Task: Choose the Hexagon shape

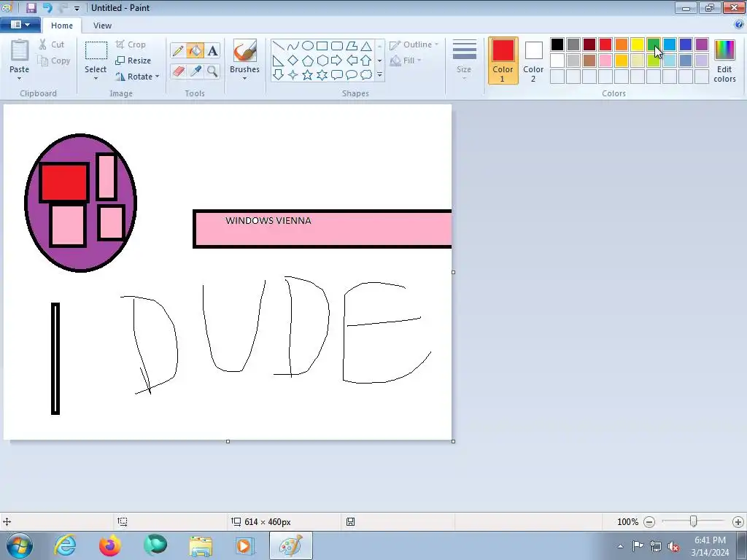Action: (x=322, y=61)
